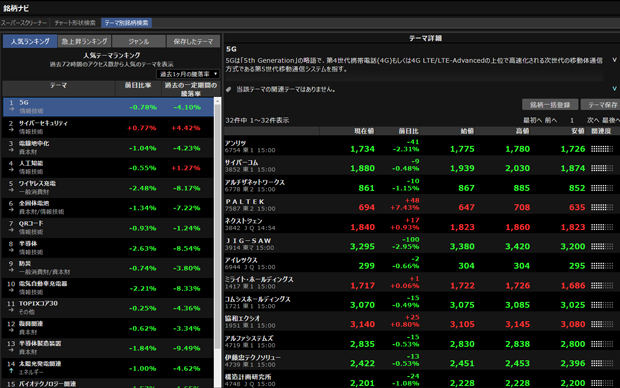Go to previous page via 前へ

click(x=551, y=120)
